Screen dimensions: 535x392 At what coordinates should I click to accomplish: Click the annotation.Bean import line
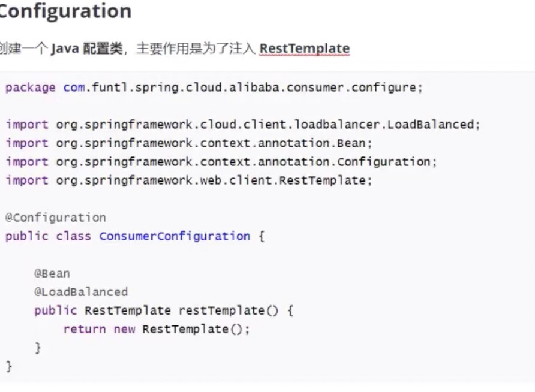189,143
